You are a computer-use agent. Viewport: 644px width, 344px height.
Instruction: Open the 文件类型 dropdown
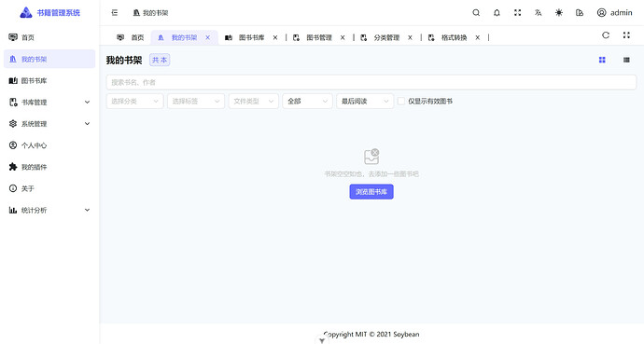254,102
